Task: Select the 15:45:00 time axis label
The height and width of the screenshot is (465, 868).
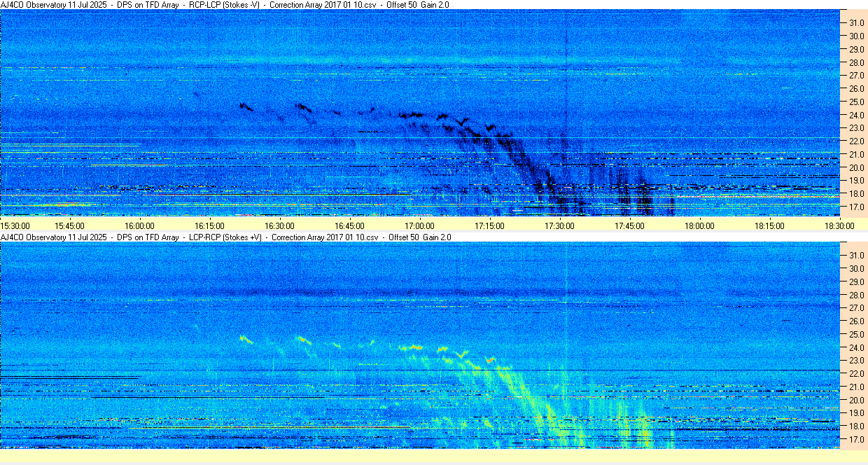Action: (x=69, y=225)
